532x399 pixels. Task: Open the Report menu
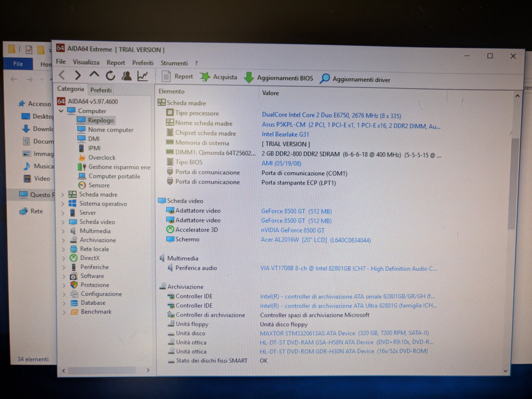(x=116, y=62)
